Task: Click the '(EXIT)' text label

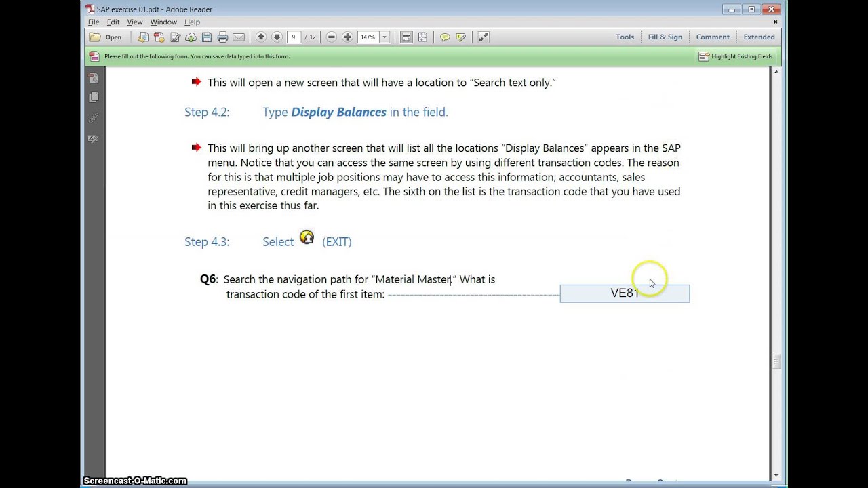Action: coord(337,242)
